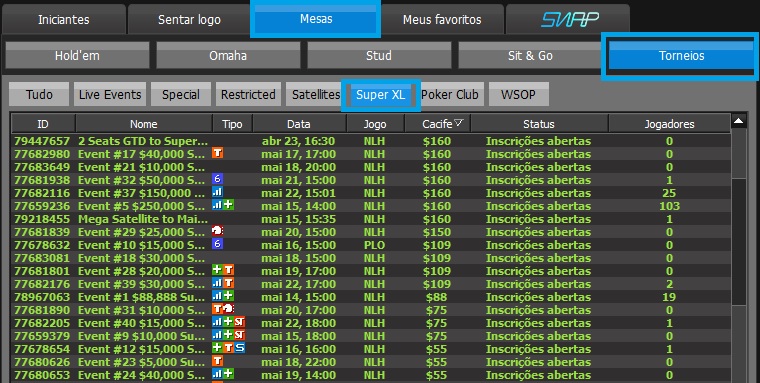Viewport: 760px width, 383px height.
Task: Toggle Cacife column sort arrow
Action: pos(458,123)
